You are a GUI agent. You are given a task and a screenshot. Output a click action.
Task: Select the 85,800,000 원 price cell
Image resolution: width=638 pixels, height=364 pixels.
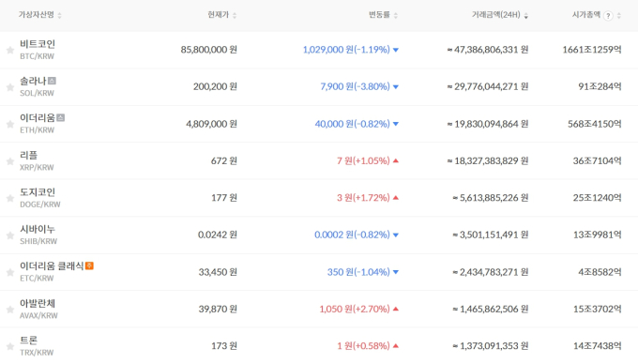coord(208,50)
